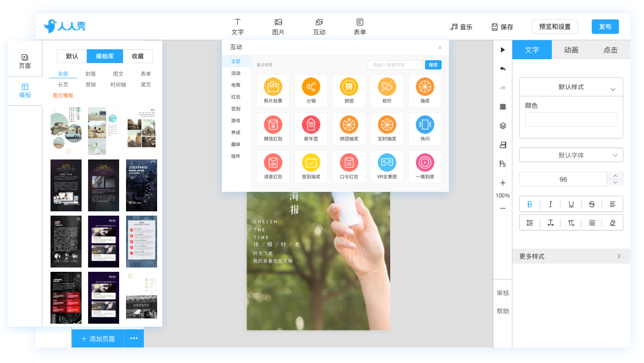The image size is (644, 363).
Task: Open the VR全景图 widget
Action: pos(387,167)
